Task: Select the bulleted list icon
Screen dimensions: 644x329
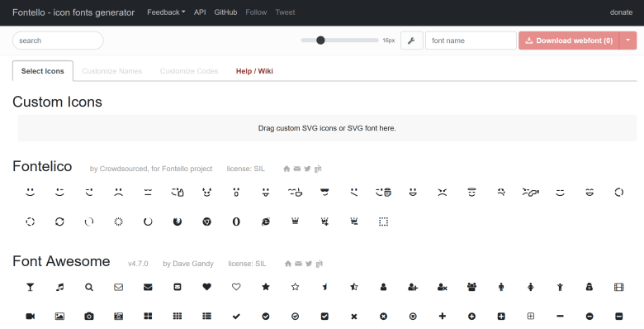Action: 207,317
